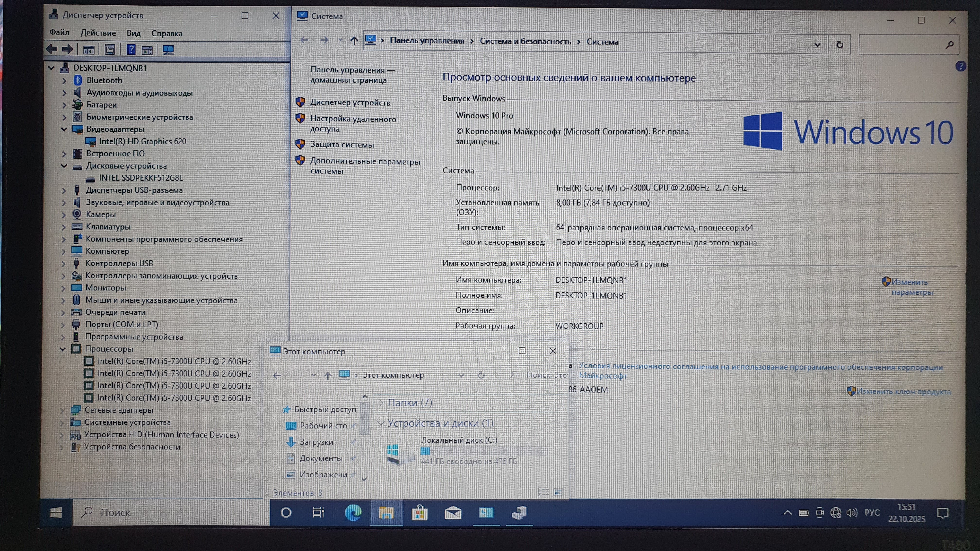
Task: Click the Device Manager back arrow icon
Action: (x=52, y=49)
